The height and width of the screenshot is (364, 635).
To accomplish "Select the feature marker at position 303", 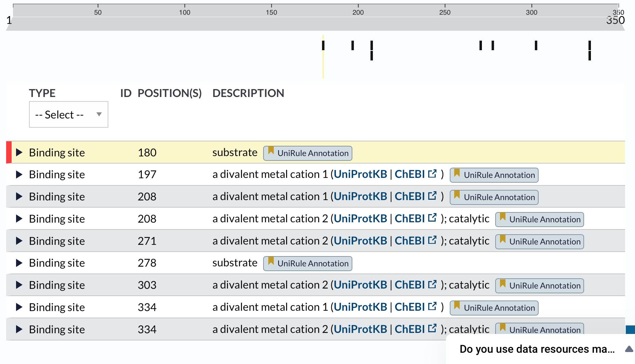I will pyautogui.click(x=536, y=45).
